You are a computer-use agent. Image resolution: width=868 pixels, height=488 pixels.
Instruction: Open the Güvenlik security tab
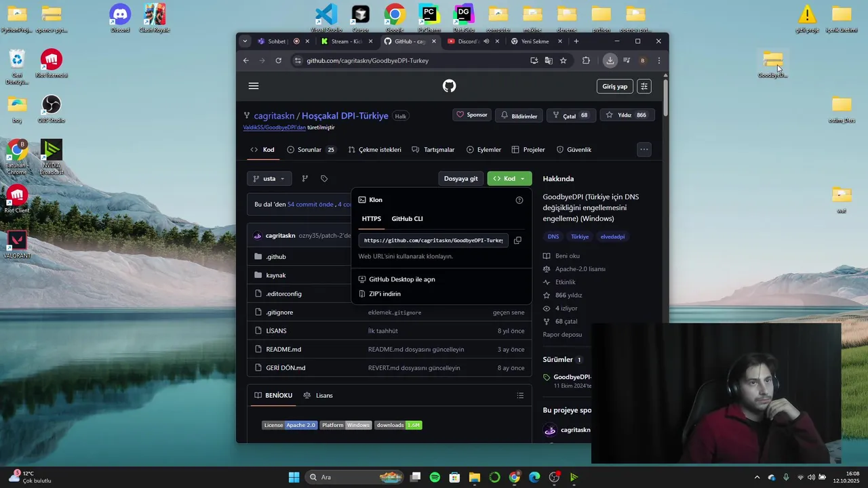574,150
